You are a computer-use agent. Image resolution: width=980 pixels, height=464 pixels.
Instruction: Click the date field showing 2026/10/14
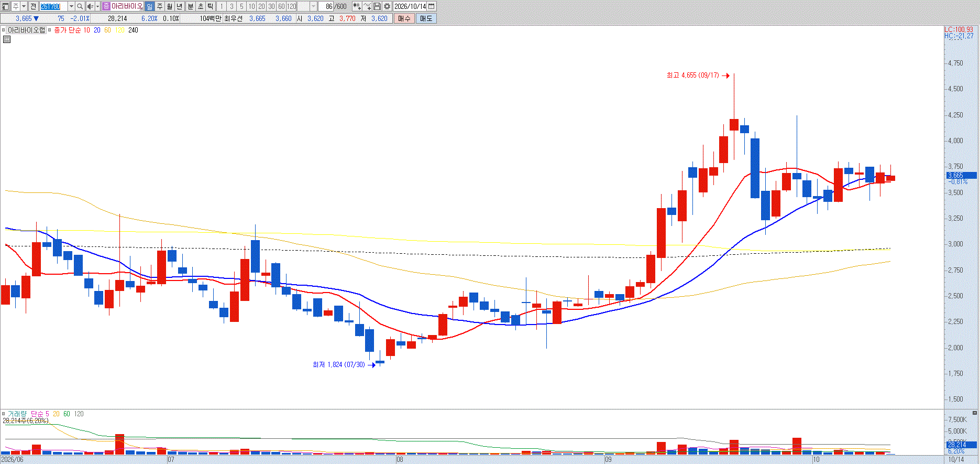pos(410,6)
